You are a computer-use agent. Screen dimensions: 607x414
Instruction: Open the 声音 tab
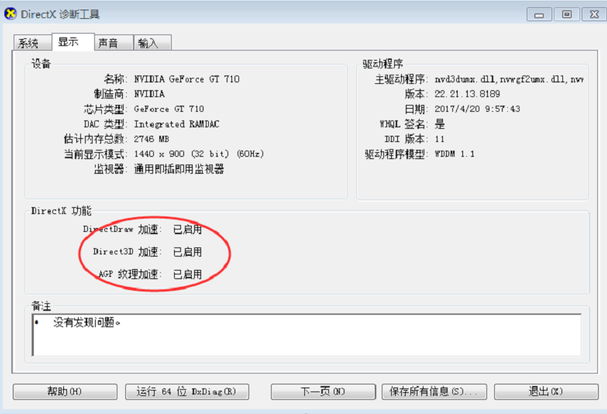pyautogui.click(x=113, y=43)
